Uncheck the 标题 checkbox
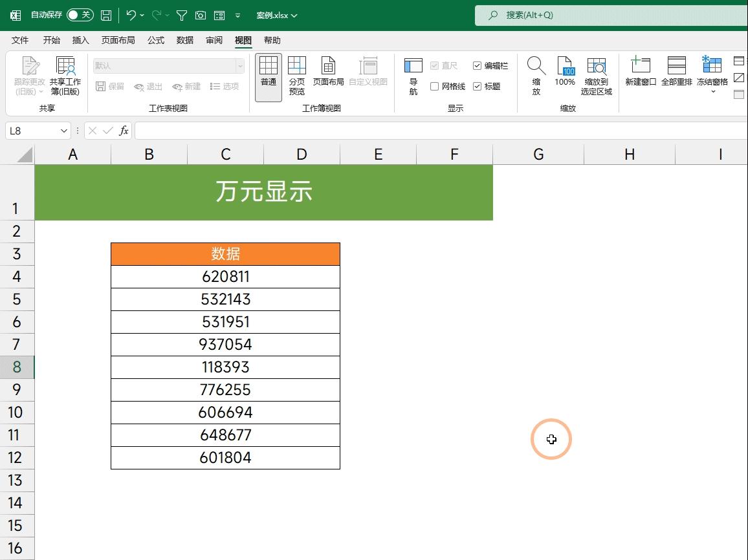This screenshot has height=560, width=748. pos(478,86)
